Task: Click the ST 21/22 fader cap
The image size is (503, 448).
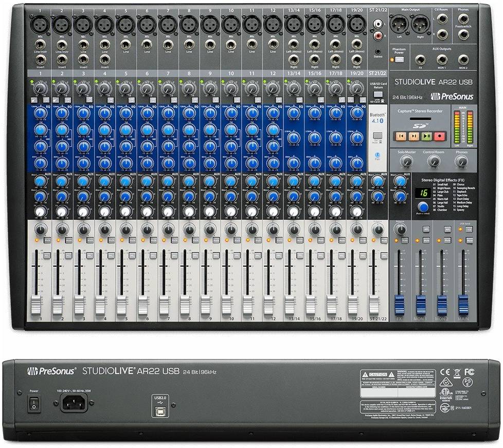Action: click(374, 306)
